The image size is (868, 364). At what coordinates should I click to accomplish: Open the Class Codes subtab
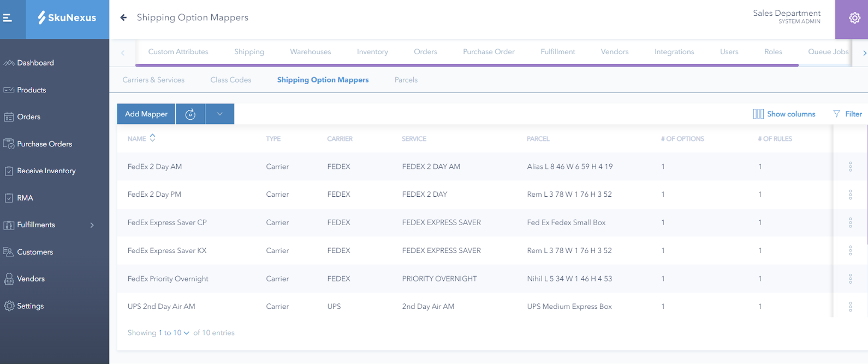point(230,80)
